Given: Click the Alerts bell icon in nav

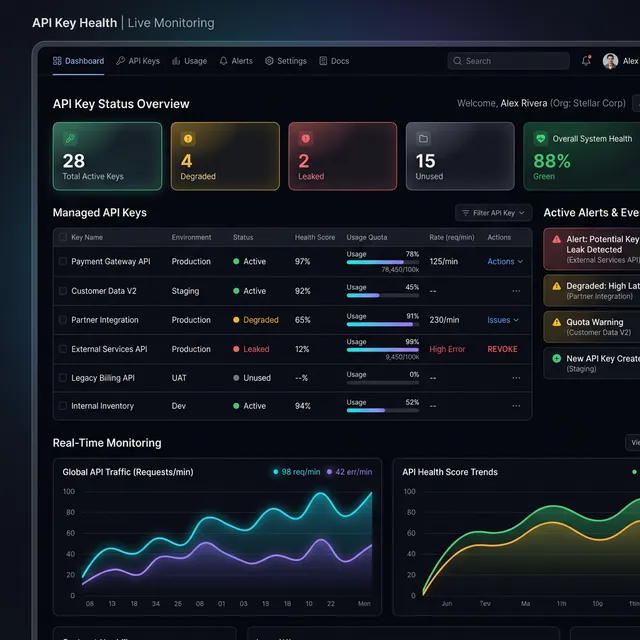Looking at the screenshot, I should point(223,61).
